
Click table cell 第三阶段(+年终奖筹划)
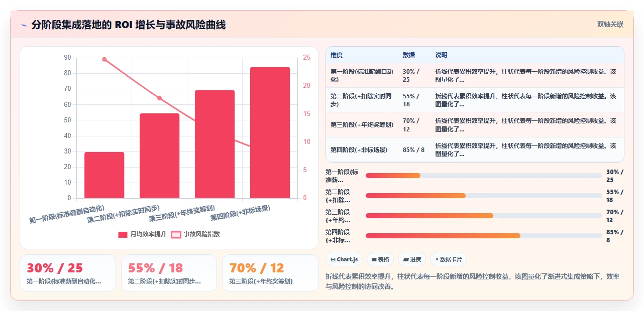(x=362, y=125)
